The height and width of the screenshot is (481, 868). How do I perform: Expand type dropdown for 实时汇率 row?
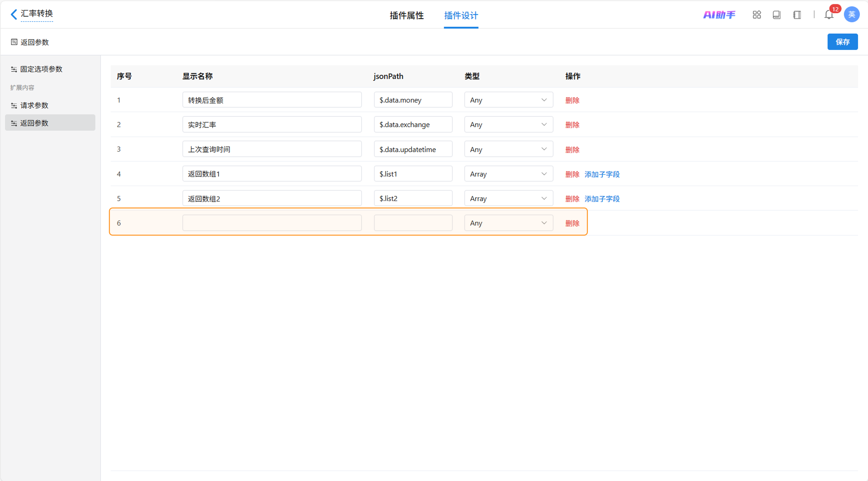click(508, 125)
